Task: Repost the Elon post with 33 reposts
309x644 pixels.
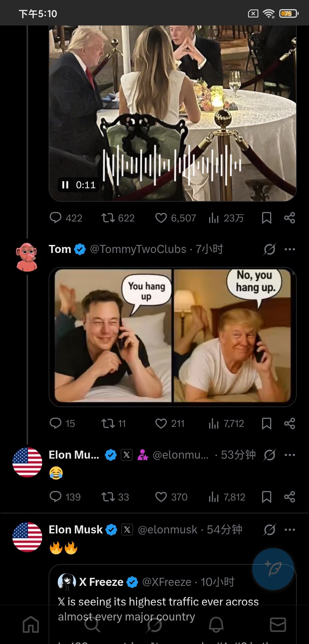Action: pos(108,497)
